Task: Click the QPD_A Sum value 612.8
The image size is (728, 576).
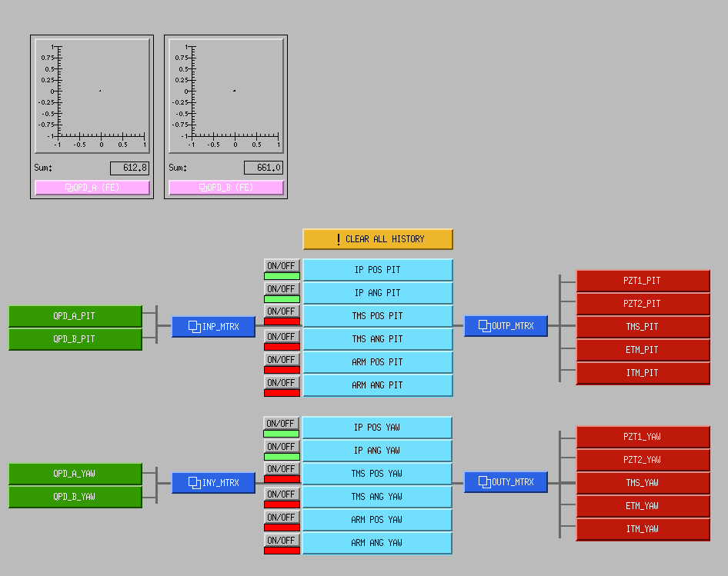Action: (x=129, y=168)
